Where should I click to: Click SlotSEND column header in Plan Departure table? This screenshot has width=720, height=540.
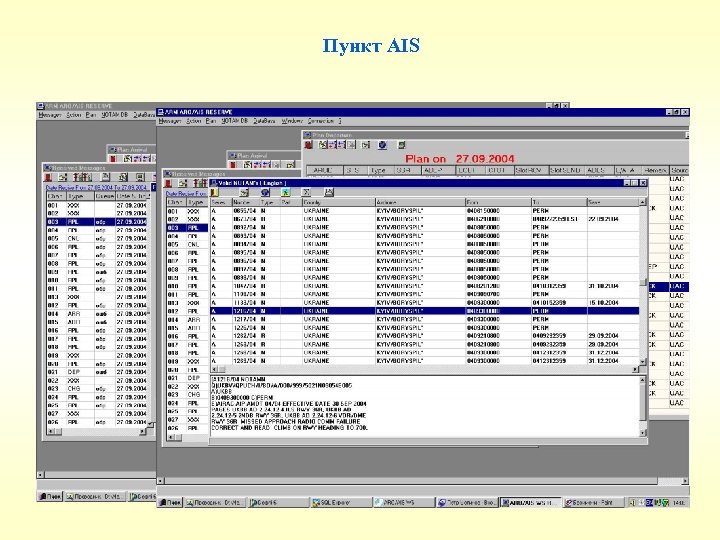(x=565, y=170)
